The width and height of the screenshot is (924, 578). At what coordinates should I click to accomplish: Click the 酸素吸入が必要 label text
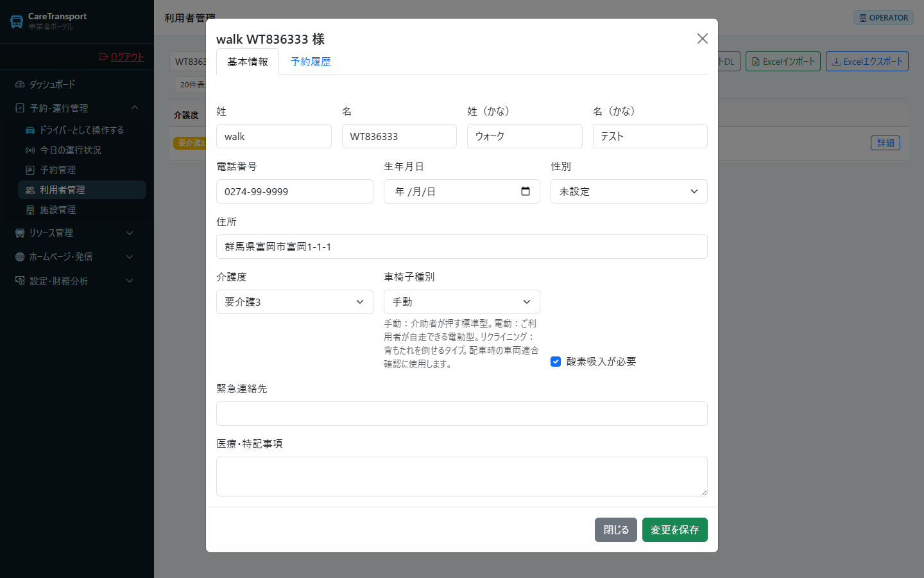click(601, 362)
